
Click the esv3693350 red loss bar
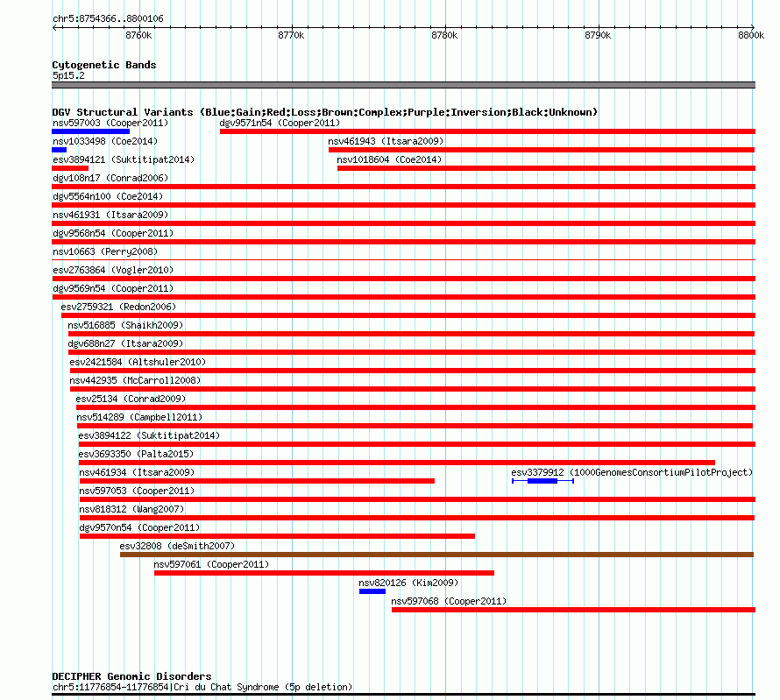click(397, 463)
